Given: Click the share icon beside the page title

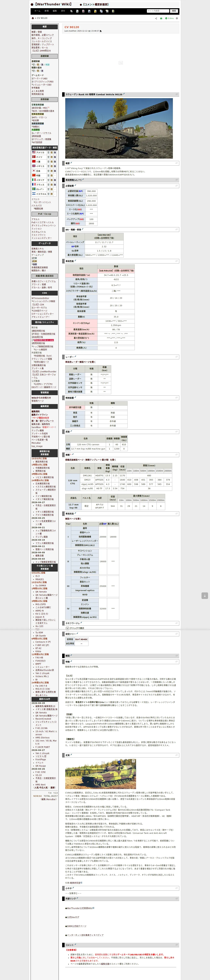Looking at the screenshot, I should pyautogui.click(x=156, y=18).
